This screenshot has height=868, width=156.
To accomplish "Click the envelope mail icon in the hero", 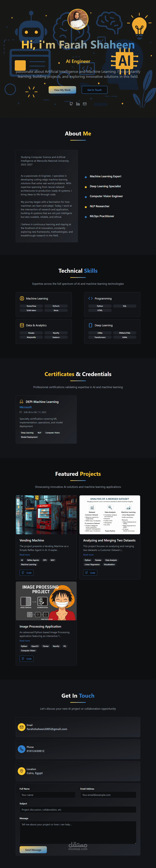I will (x=85, y=104).
